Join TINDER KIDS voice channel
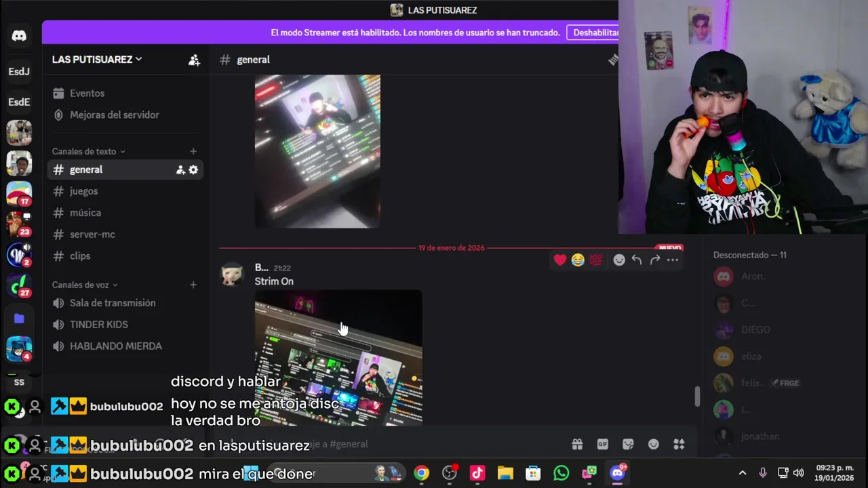The image size is (868, 488). click(x=125, y=325)
